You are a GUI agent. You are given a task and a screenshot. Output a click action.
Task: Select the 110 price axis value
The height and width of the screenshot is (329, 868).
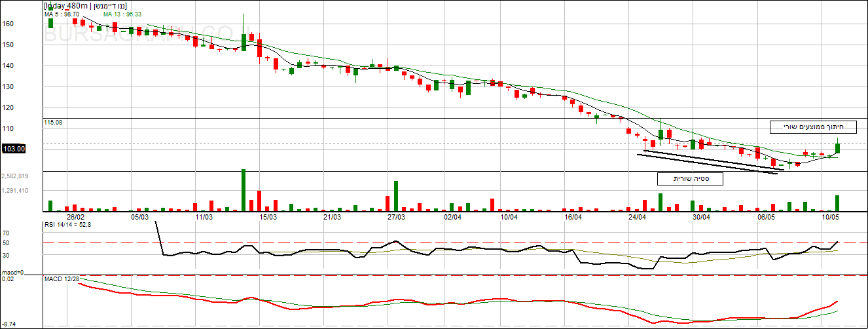[x=7, y=128]
